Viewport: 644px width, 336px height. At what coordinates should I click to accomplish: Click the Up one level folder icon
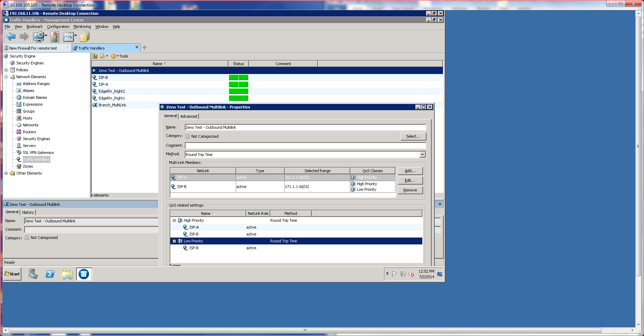[95, 56]
